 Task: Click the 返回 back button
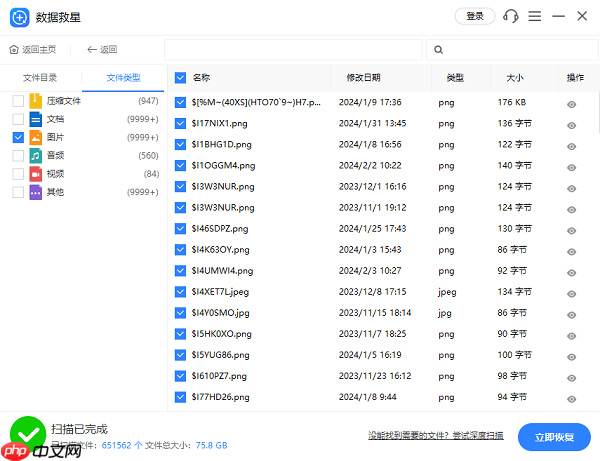(102, 49)
